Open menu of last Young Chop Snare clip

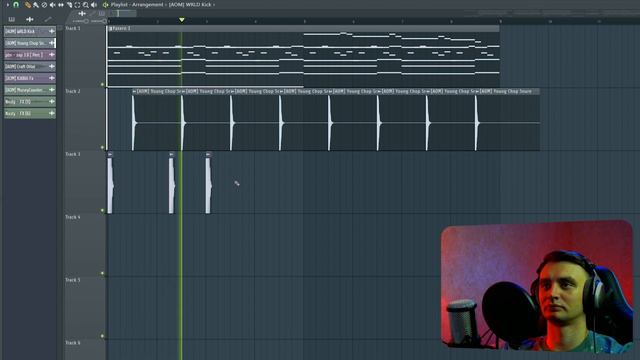coord(477,91)
